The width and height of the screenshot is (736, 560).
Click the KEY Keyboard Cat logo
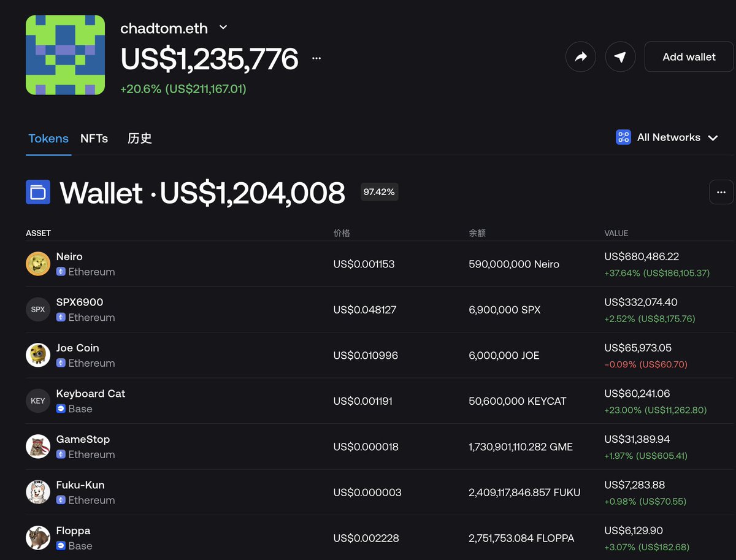[38, 401]
